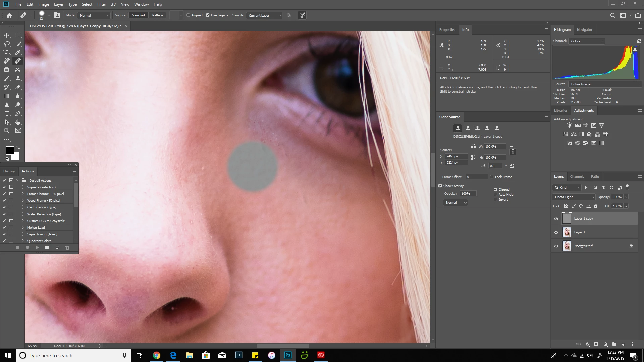
Task: Click the delete layer trash icon
Action: pyautogui.click(x=632, y=344)
